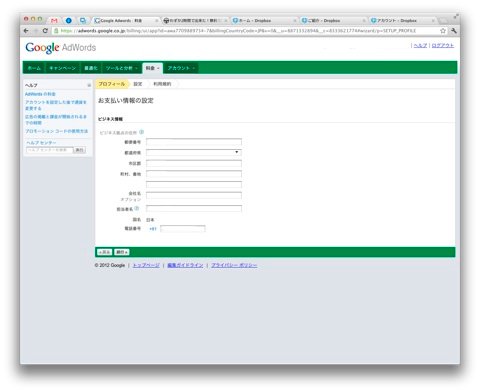Click the help question icon beside the contact name label
480x392 pixels.
(x=136, y=208)
